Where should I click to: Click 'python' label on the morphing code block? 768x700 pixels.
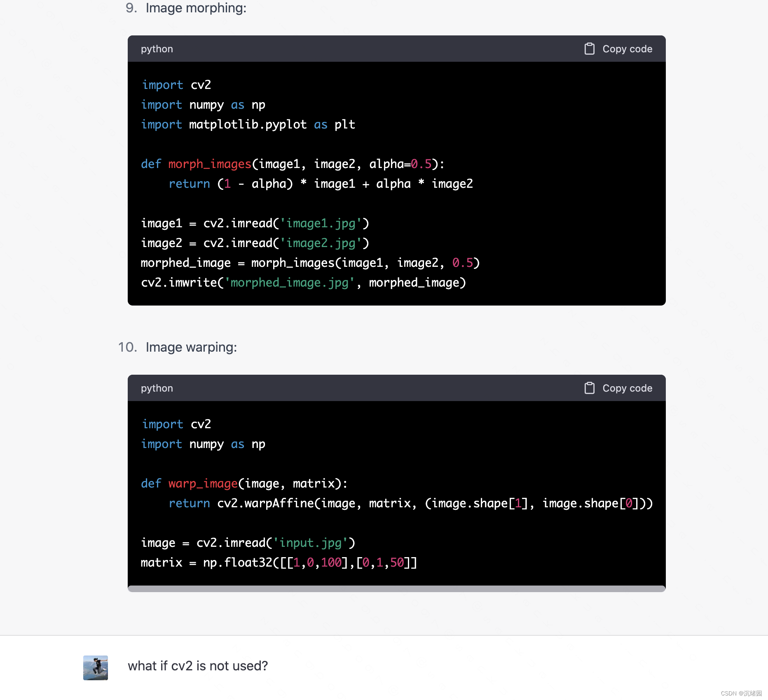coord(157,49)
